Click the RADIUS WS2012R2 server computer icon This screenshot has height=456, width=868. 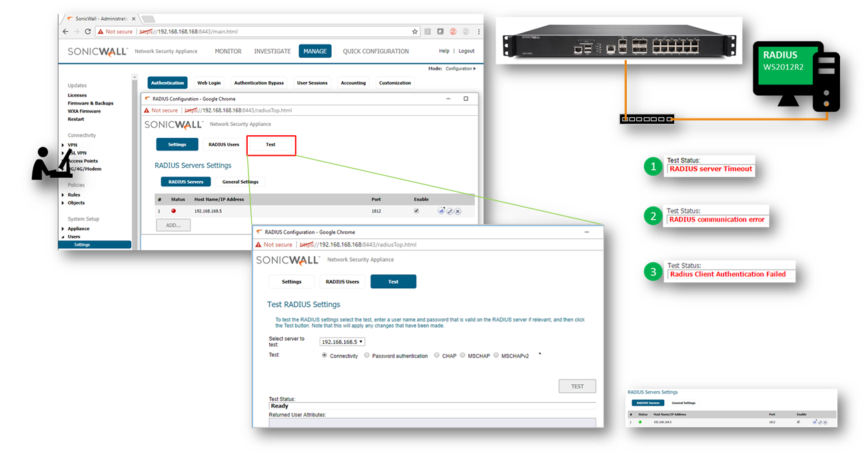796,76
